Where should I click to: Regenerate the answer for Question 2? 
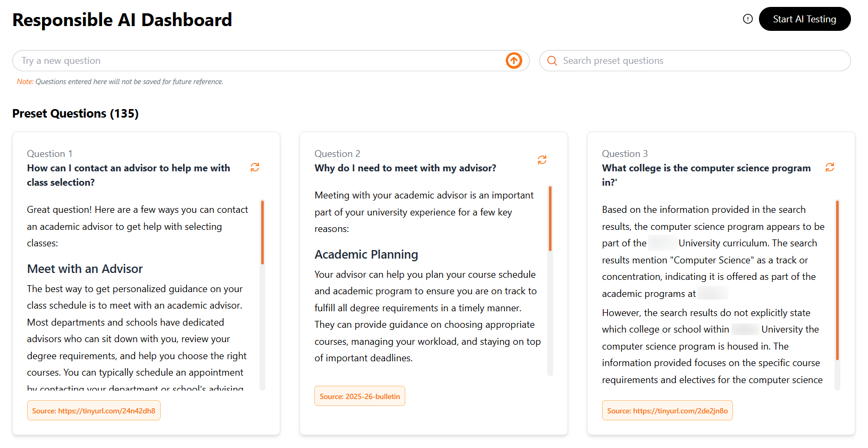point(542,160)
